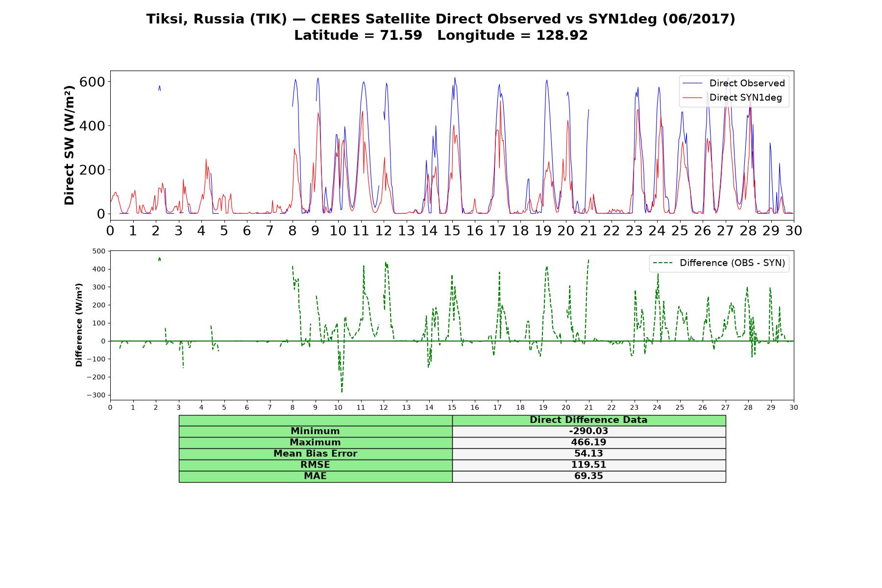Click the blue Direct Observed legend line
The height and width of the screenshot is (588, 882).
(x=693, y=83)
